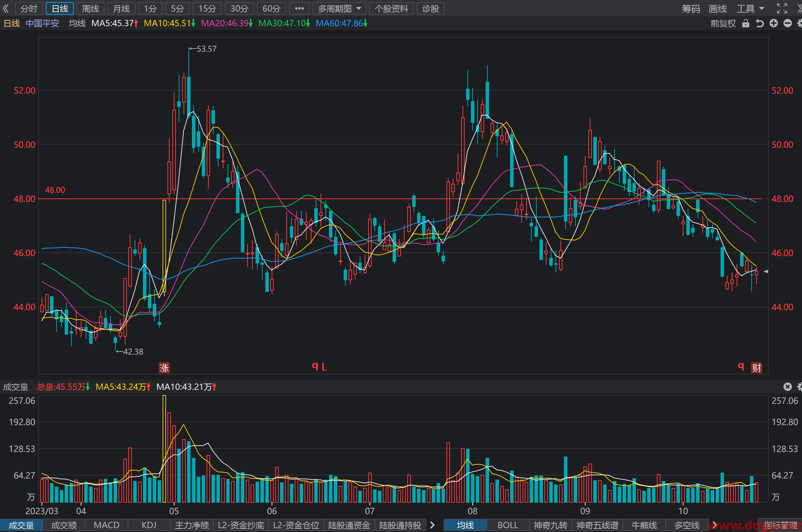Select the MACD indicator tab

(107, 525)
